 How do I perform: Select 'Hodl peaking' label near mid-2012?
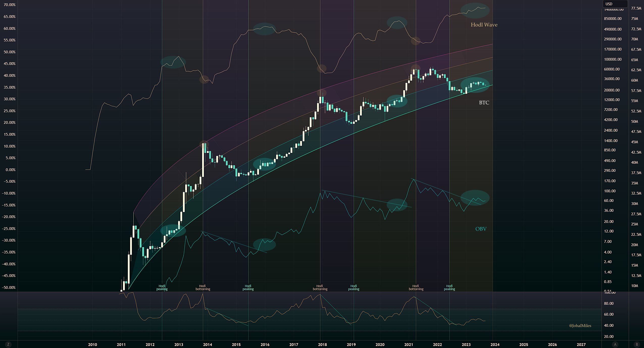162,288
